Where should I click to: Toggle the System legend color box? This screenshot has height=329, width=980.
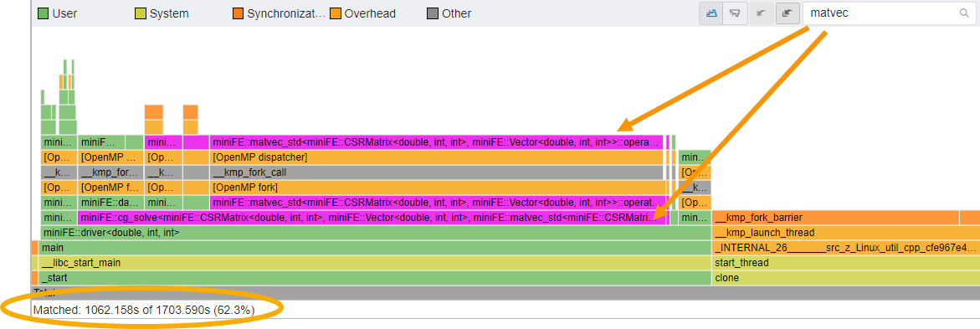[141, 13]
